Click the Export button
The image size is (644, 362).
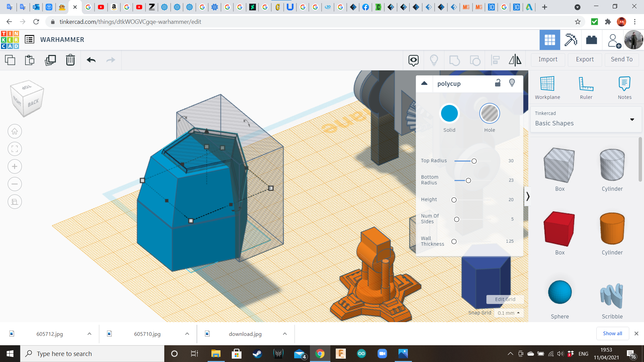585,59
